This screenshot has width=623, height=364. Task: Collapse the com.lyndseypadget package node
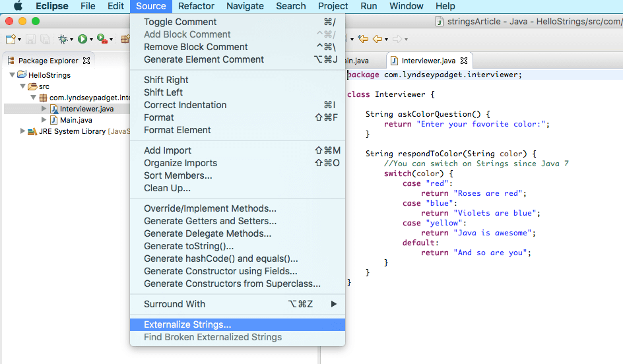coord(34,97)
